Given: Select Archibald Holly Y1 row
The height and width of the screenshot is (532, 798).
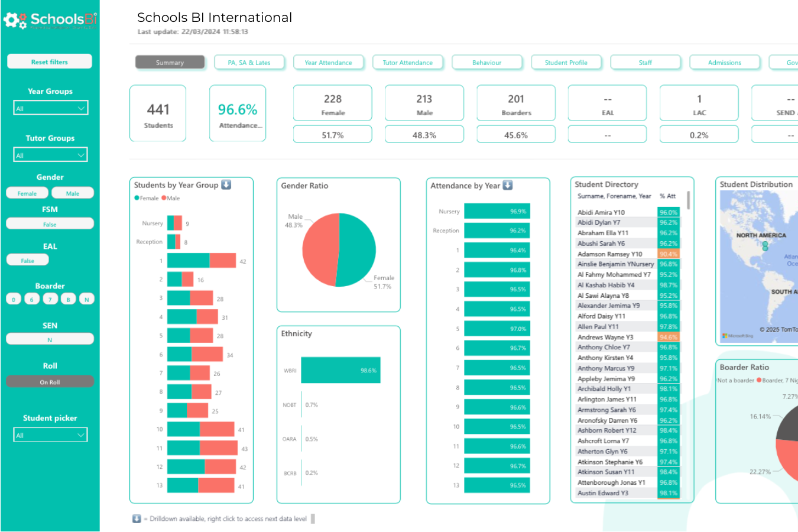Looking at the screenshot, I should click(x=617, y=389).
